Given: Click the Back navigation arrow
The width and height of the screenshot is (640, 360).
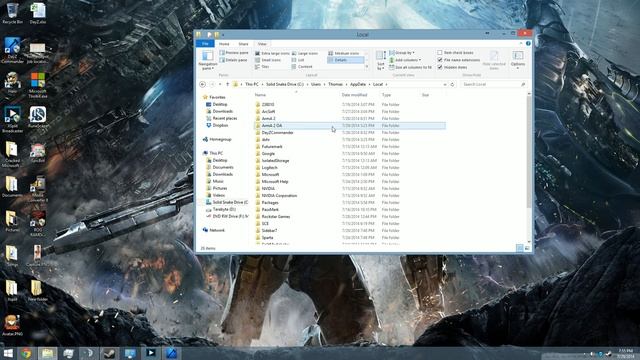Looking at the screenshot, I should pos(202,84).
